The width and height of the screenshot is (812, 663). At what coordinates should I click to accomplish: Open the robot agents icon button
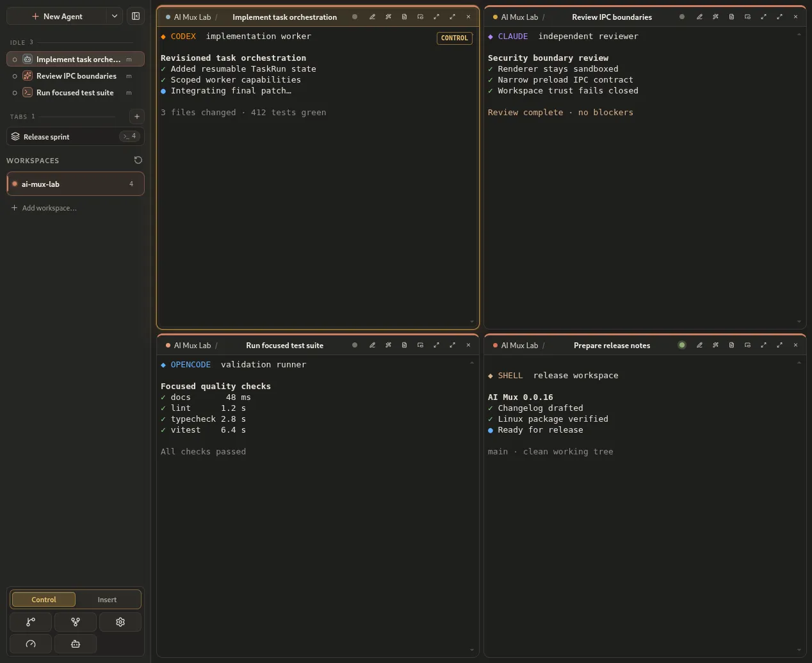point(76,644)
